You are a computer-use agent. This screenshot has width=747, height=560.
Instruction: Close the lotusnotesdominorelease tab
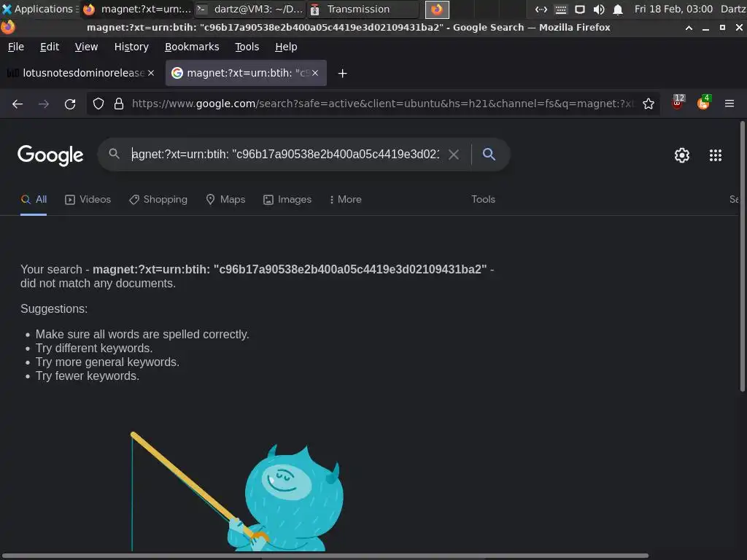[x=151, y=73]
